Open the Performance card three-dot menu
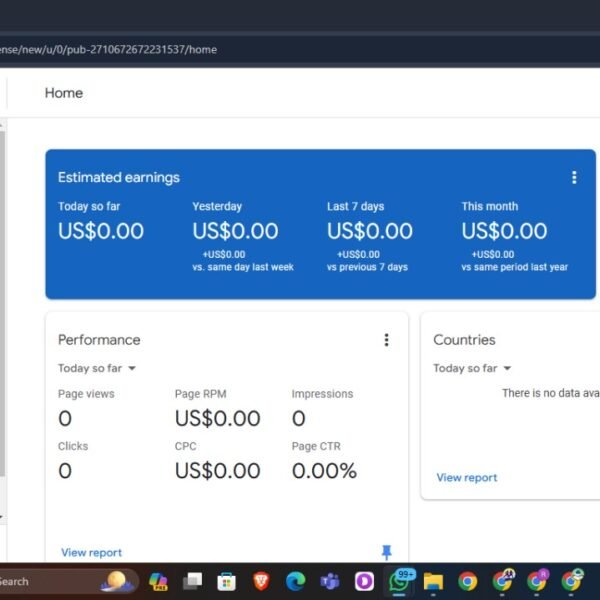 tap(386, 340)
